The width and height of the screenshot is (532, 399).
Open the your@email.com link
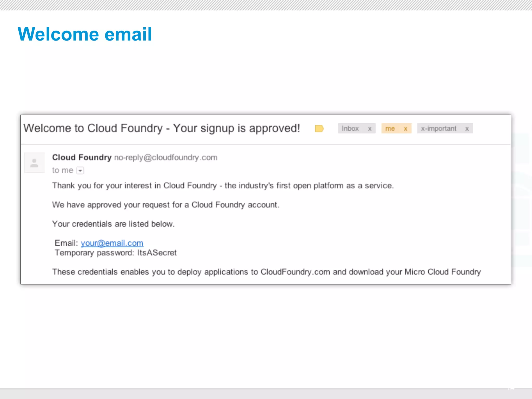[112, 243]
